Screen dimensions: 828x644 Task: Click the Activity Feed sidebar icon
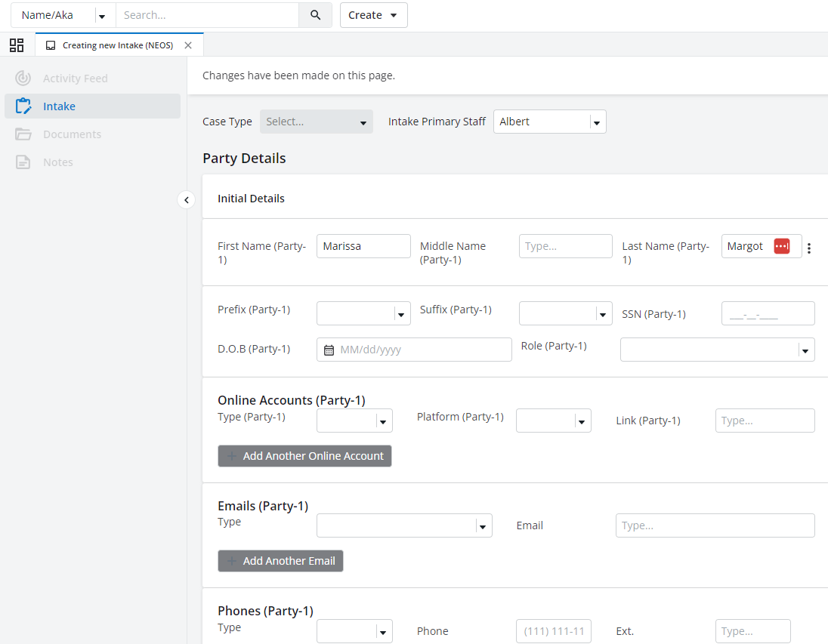[23, 79]
